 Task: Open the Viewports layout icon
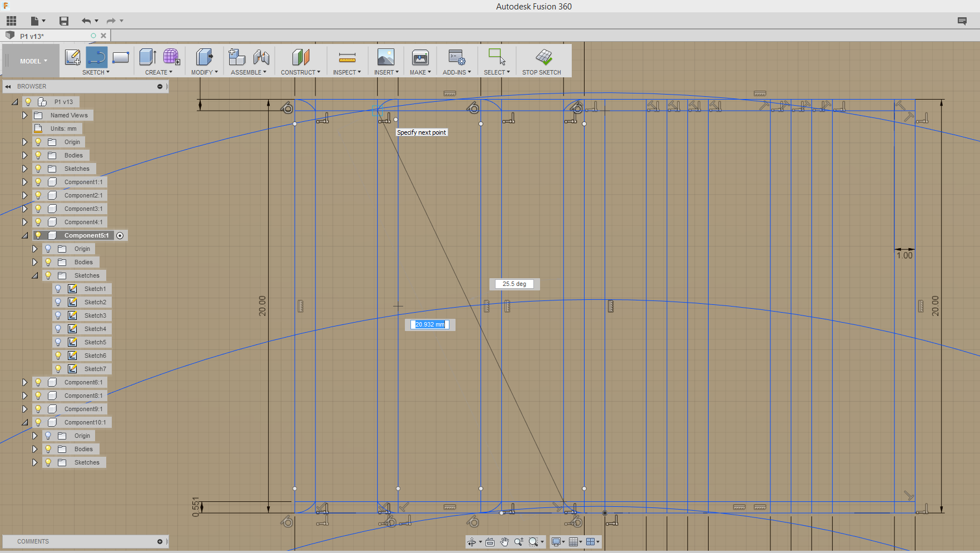(591, 542)
